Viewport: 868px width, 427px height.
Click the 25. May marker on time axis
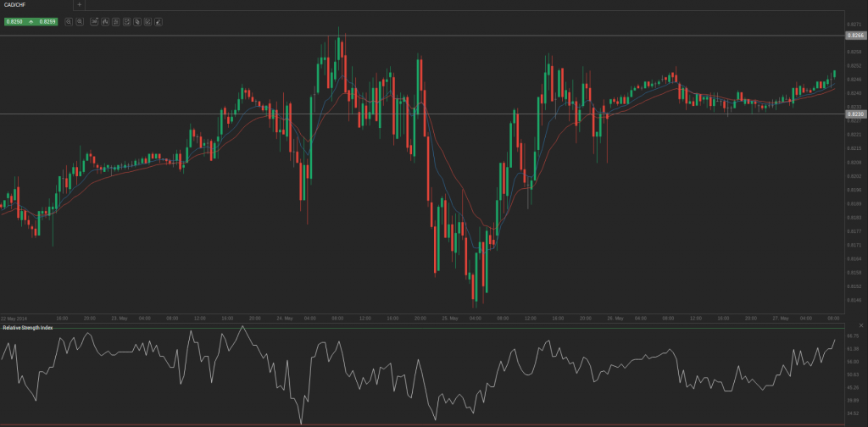[449, 318]
